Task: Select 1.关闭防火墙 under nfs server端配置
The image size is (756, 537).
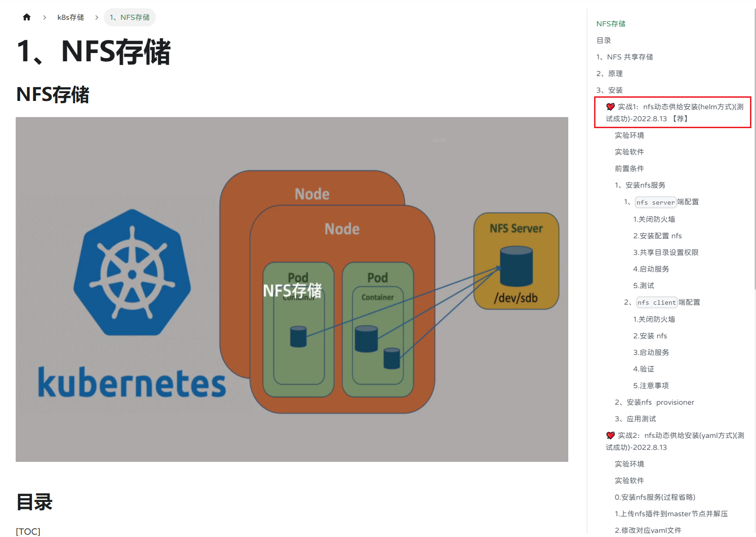Action: click(654, 219)
